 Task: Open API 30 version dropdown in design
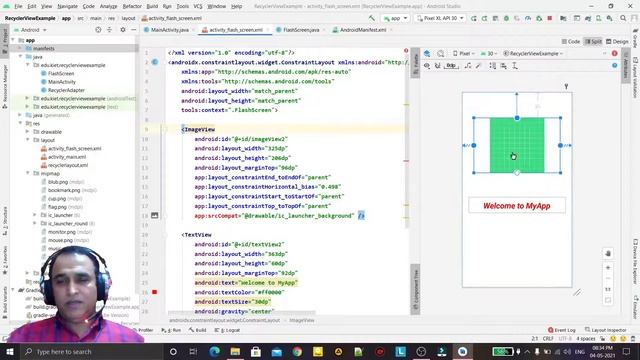click(489, 53)
